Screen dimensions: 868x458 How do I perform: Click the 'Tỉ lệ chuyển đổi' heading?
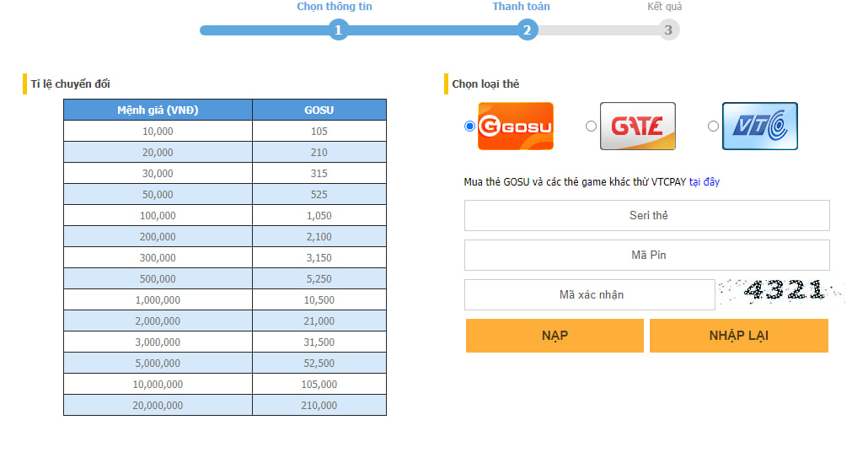[x=70, y=84]
